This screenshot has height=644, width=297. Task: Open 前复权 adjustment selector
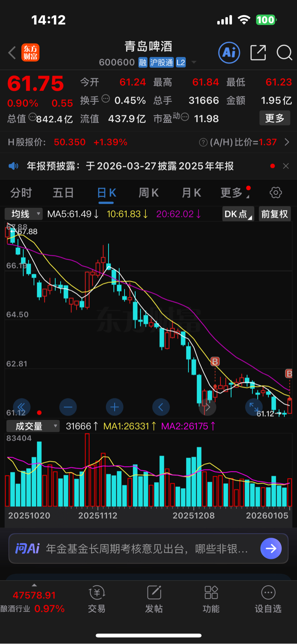tap(275, 214)
